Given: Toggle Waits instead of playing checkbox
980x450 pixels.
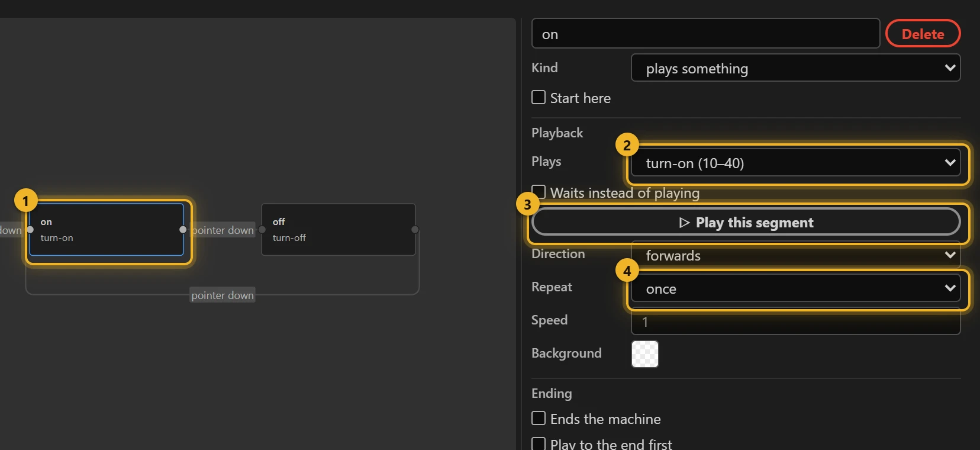Looking at the screenshot, I should pyautogui.click(x=539, y=192).
